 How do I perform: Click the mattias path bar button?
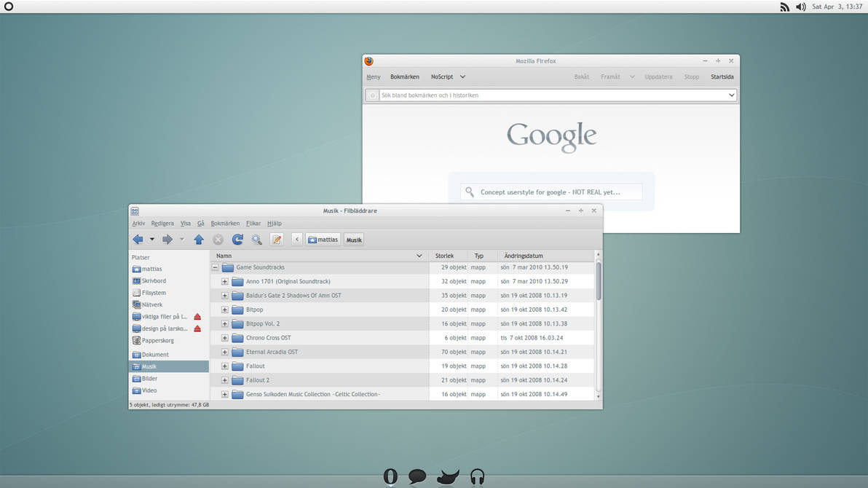click(x=323, y=240)
